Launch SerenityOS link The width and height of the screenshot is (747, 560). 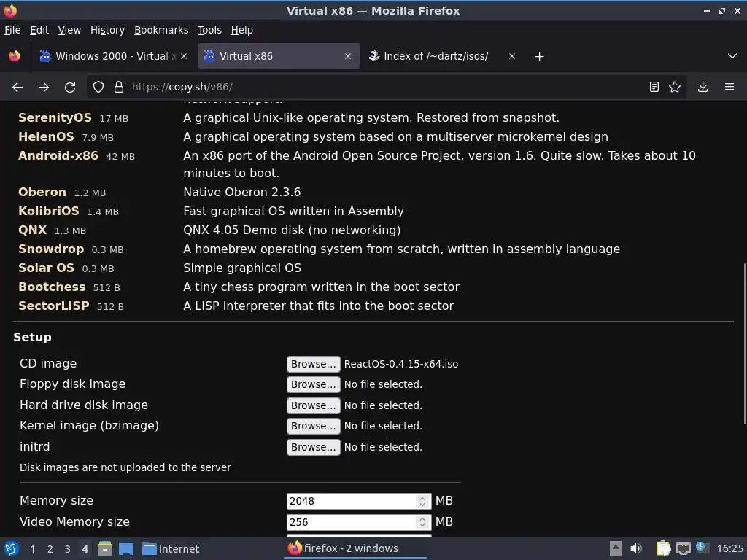(55, 117)
